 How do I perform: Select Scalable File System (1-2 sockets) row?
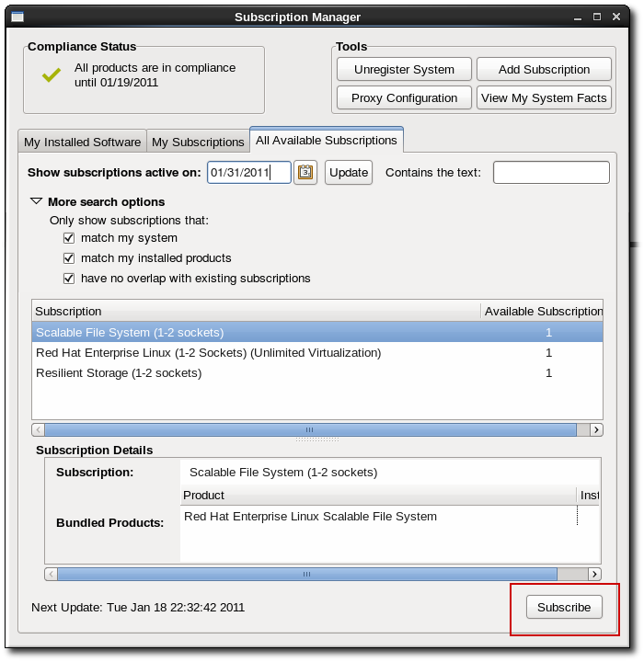click(317, 332)
